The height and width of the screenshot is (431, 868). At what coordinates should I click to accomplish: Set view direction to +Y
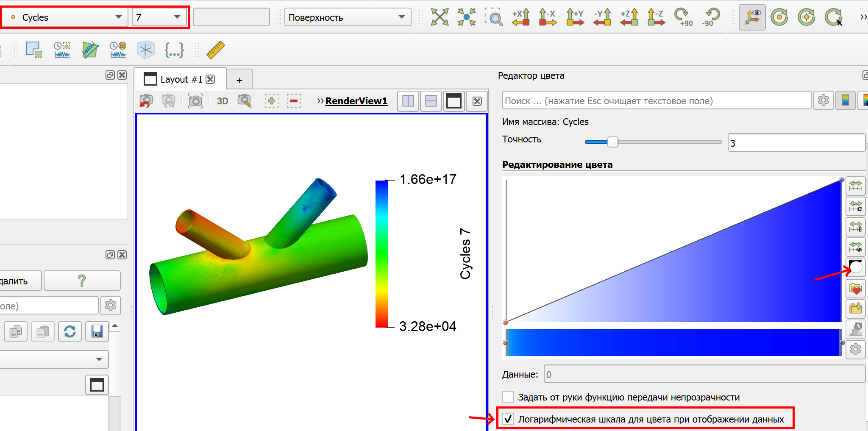click(575, 17)
